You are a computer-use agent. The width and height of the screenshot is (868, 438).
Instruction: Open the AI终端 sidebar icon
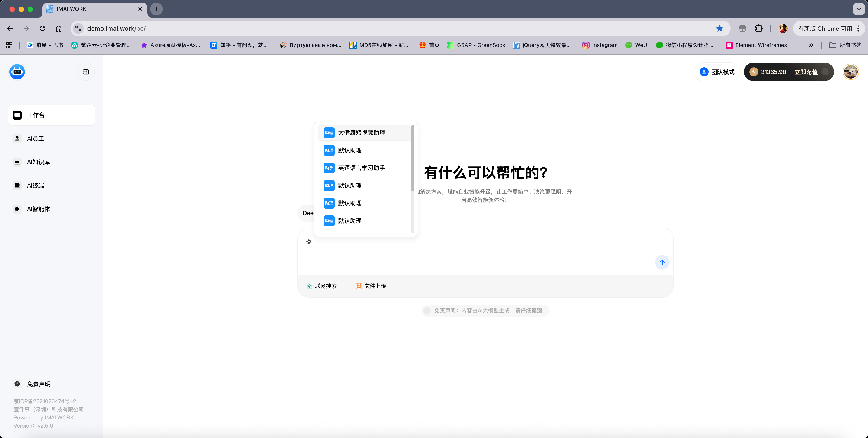[x=17, y=185]
